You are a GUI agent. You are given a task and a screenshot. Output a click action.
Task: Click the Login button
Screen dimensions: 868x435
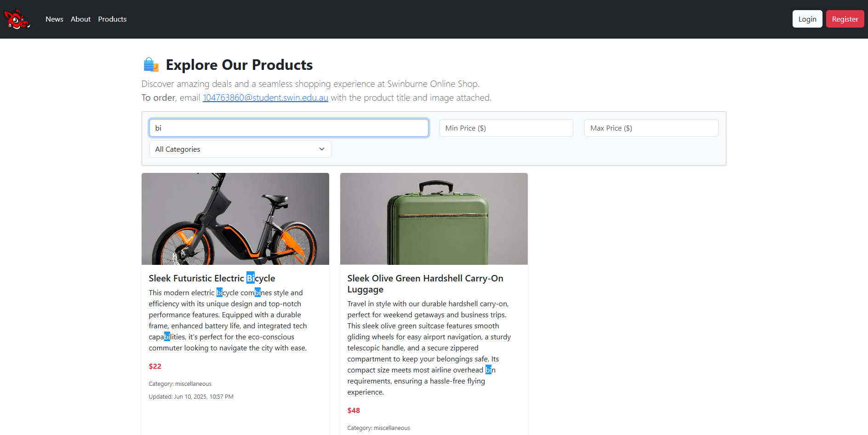coord(807,19)
